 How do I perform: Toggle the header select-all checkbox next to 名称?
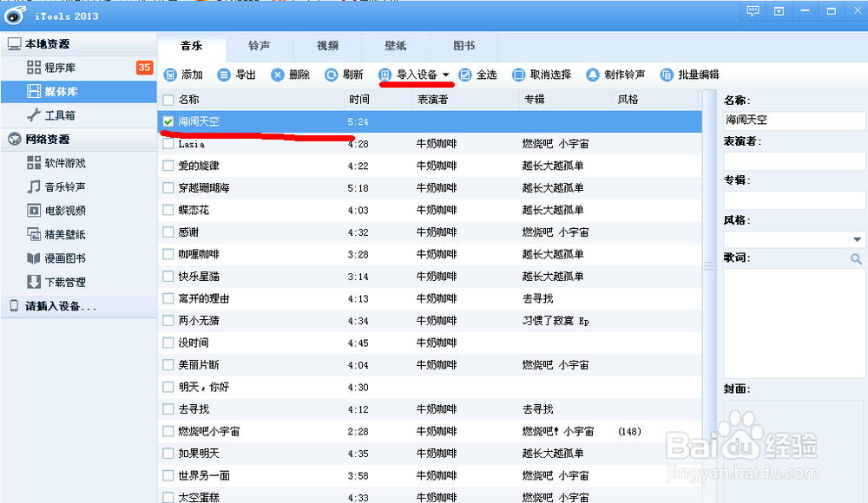[x=168, y=100]
